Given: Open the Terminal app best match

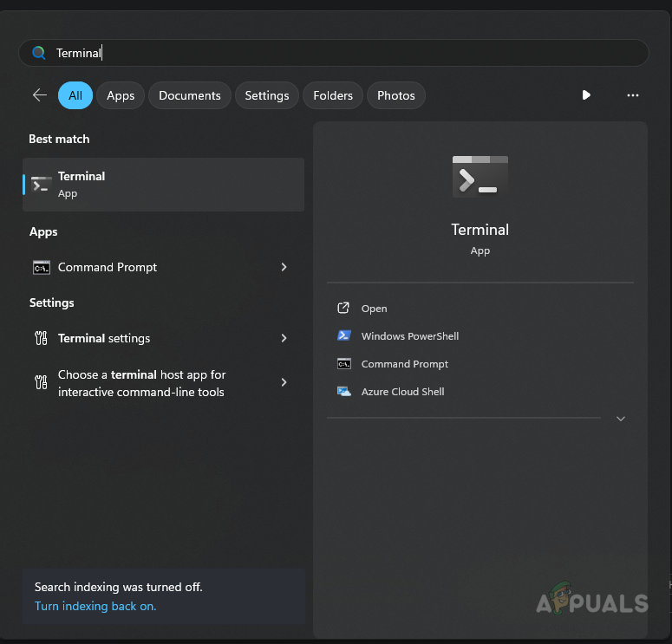Looking at the screenshot, I should [x=163, y=185].
